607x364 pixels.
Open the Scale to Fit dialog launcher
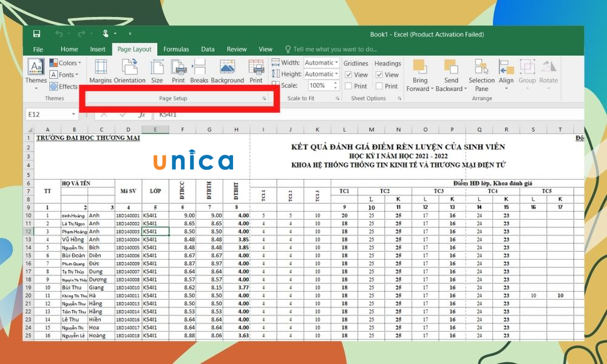(337, 99)
